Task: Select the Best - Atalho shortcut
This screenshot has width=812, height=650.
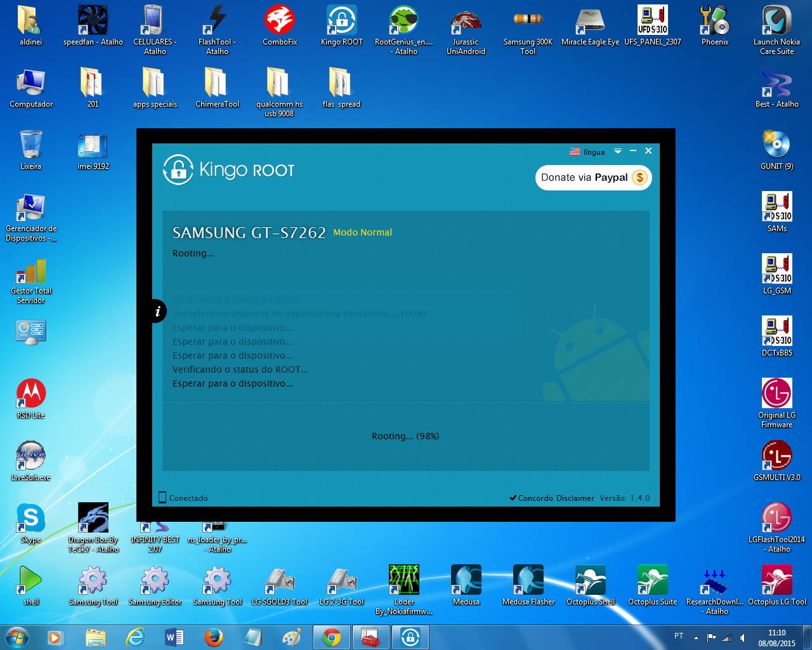Action: (x=777, y=88)
